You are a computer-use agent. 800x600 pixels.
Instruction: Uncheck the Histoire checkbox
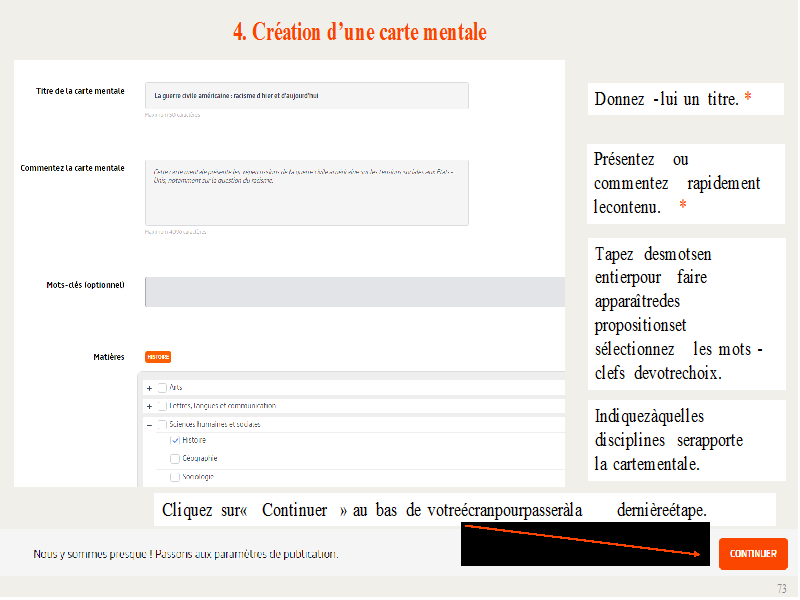tap(175, 441)
